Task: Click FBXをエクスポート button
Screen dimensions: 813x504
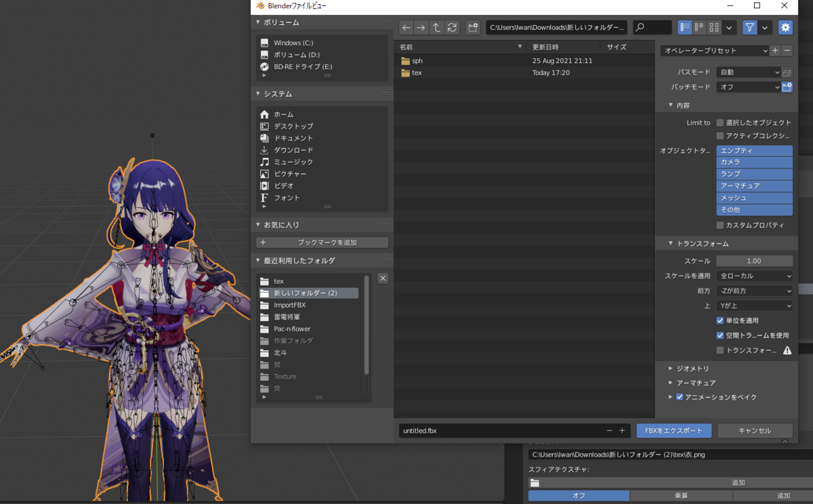Action: [674, 430]
